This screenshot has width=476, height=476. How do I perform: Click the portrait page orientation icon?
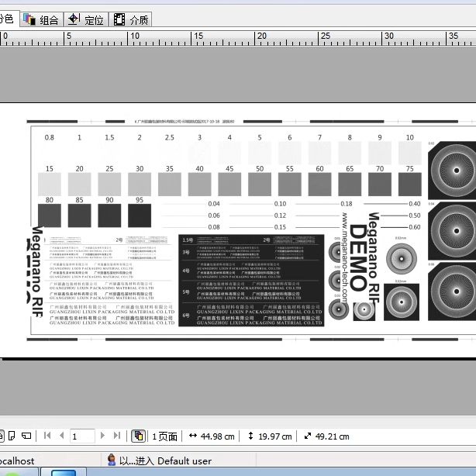pyautogui.click(x=12, y=436)
